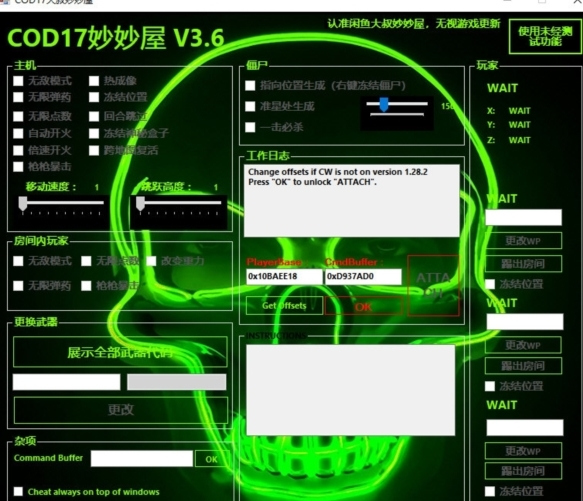Enable the 无敌模式 checkbox under 主机
583x501 pixels.
pyautogui.click(x=18, y=81)
